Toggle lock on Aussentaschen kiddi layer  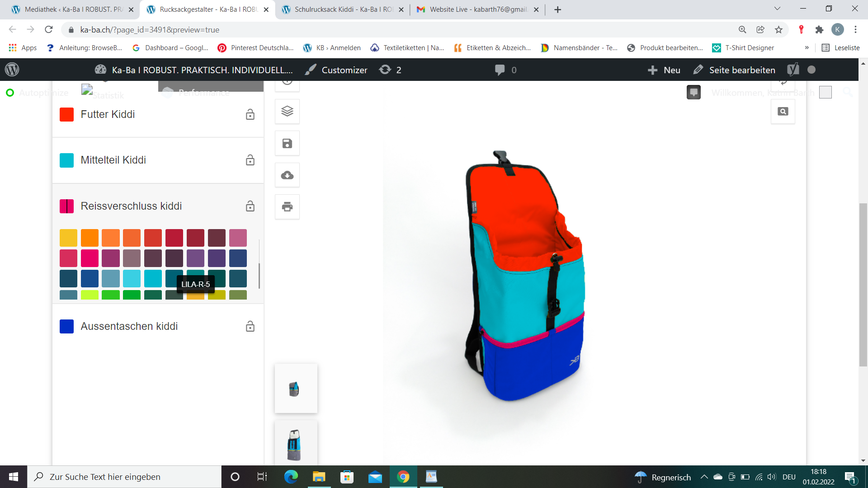(x=250, y=326)
